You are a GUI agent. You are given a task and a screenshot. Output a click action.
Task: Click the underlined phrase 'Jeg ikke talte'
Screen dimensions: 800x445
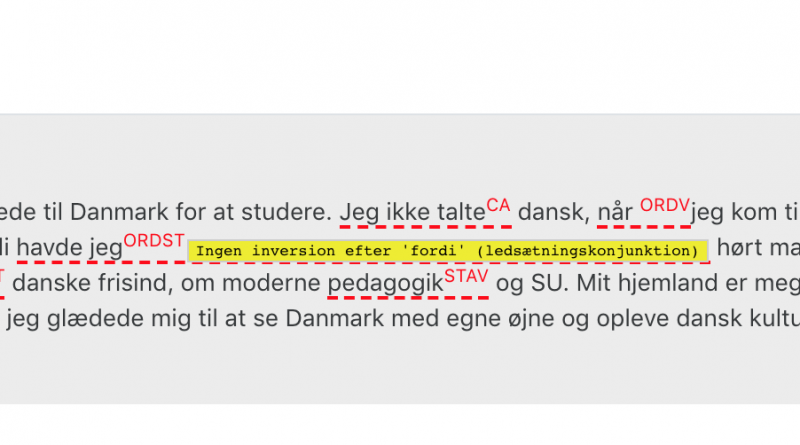click(x=412, y=212)
